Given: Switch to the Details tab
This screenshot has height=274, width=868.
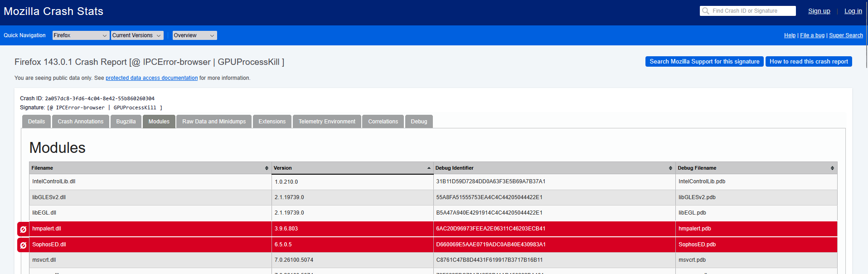Looking at the screenshot, I should pos(36,122).
